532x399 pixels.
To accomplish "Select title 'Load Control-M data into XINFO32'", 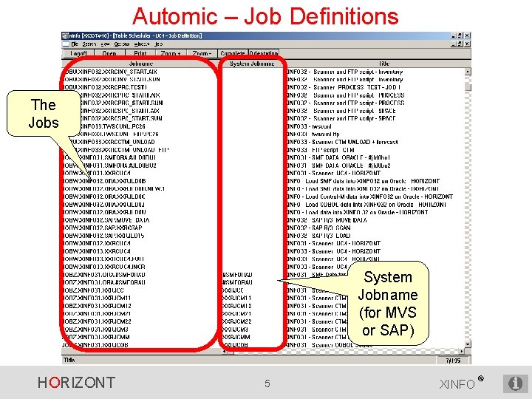I will (x=370, y=197).
